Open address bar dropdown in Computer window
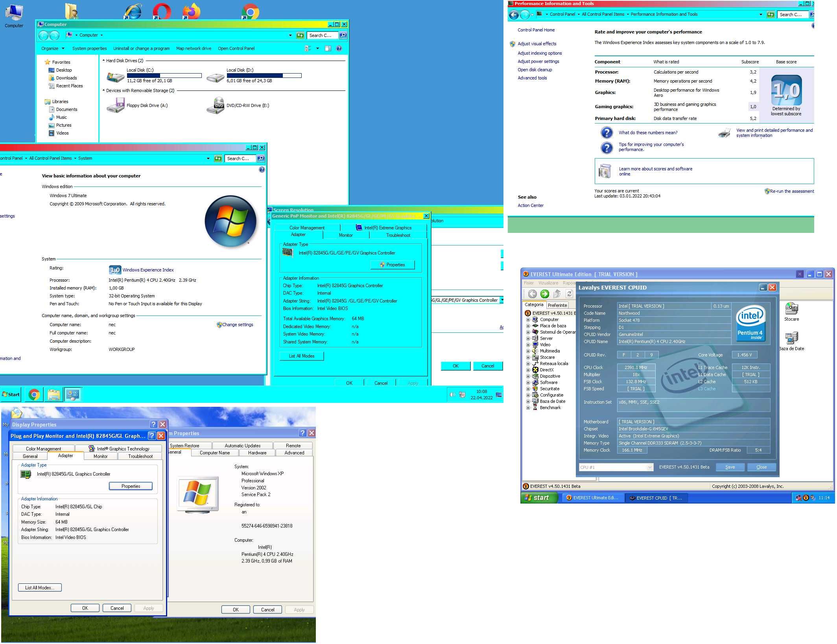This screenshot has height=644, width=837. [290, 35]
